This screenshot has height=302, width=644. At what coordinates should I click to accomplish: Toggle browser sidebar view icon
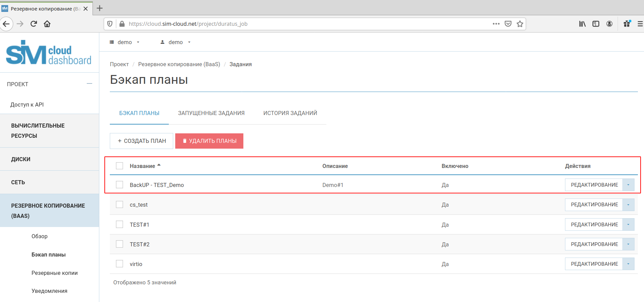(x=596, y=24)
